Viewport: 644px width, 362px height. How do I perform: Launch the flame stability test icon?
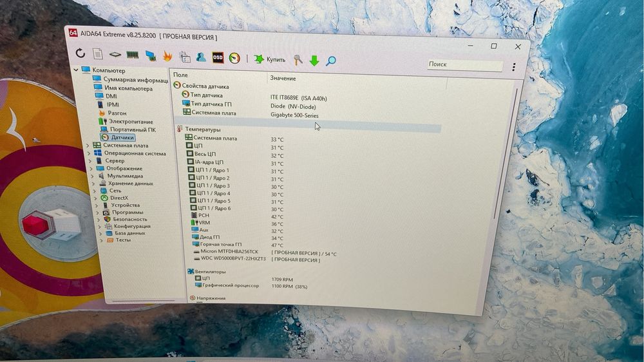point(167,56)
